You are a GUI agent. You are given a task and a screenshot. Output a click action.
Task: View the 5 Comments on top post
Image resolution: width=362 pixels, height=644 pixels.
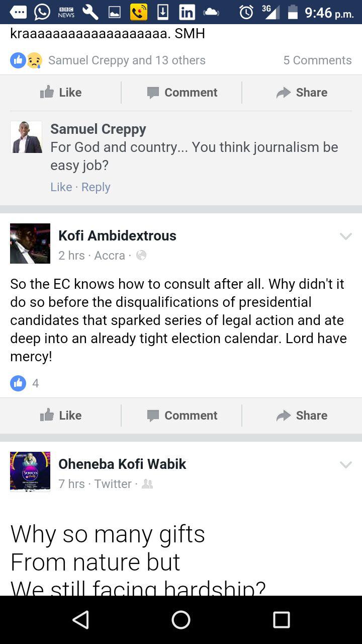tap(317, 60)
